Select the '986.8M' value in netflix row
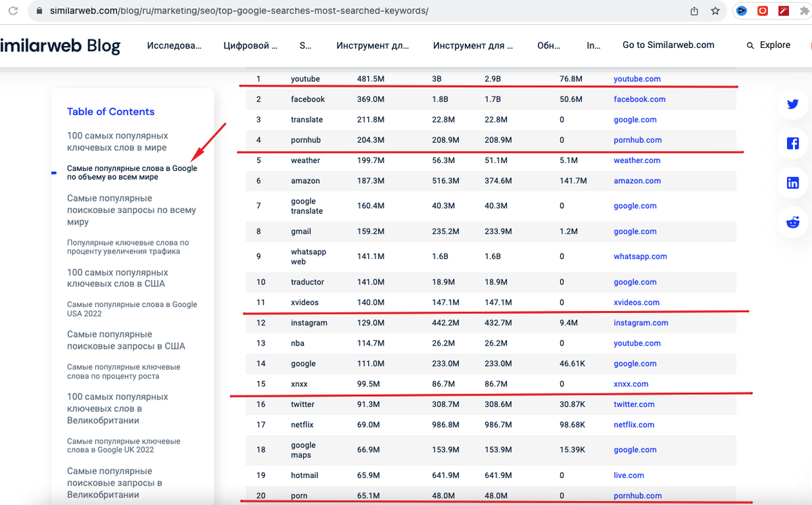Screen dimensions: 812x505 [x=445, y=425]
